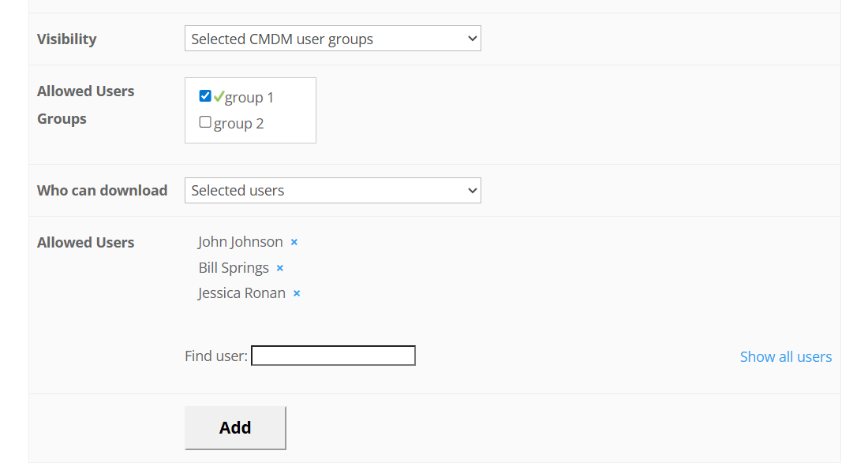Open the Show all users link
868x473 pixels.
click(785, 357)
